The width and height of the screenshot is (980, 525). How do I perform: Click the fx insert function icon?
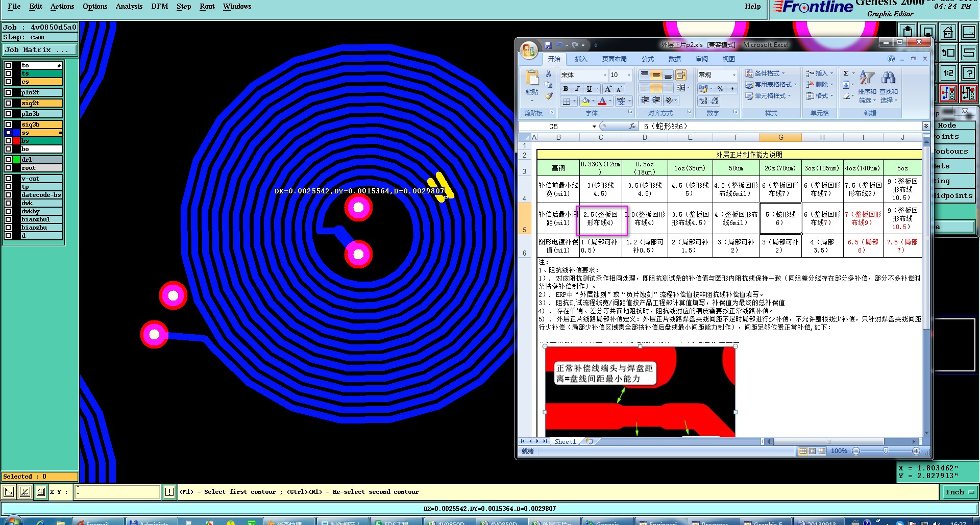(632, 126)
